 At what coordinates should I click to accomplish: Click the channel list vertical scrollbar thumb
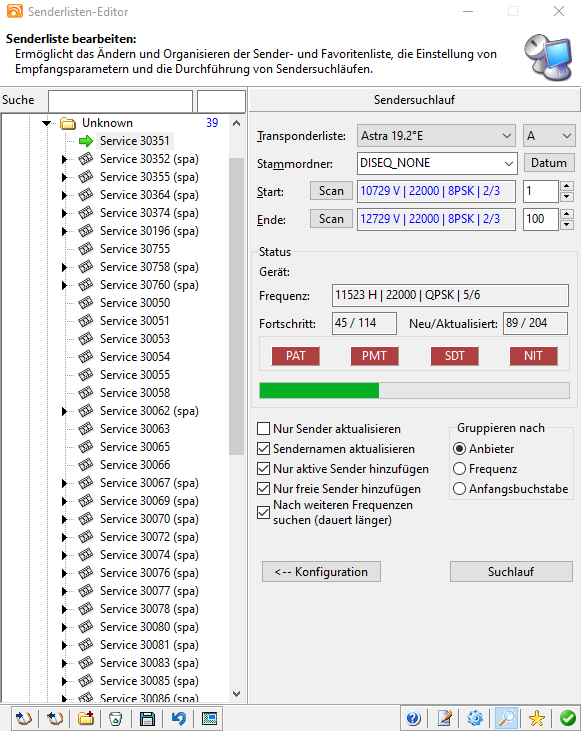point(236,306)
